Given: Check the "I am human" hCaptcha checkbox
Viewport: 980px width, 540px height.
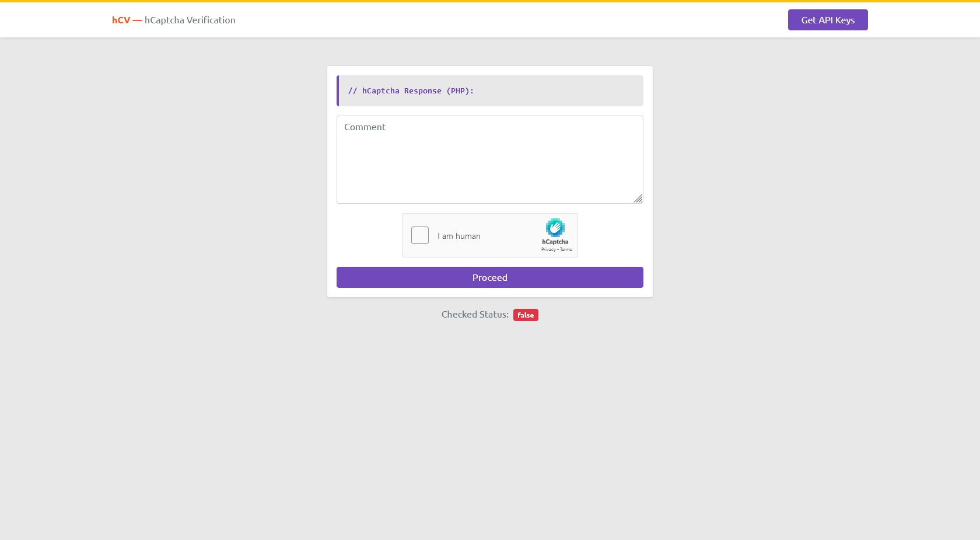Looking at the screenshot, I should tap(420, 235).
